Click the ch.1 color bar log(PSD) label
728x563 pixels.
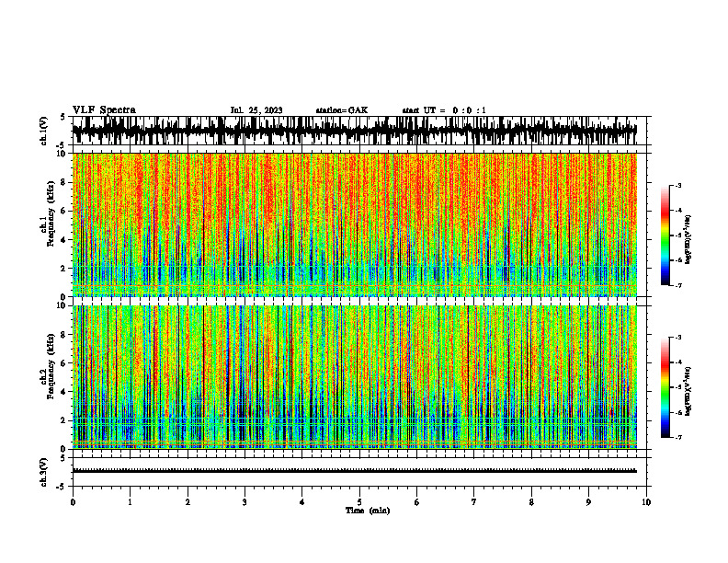pos(688,239)
